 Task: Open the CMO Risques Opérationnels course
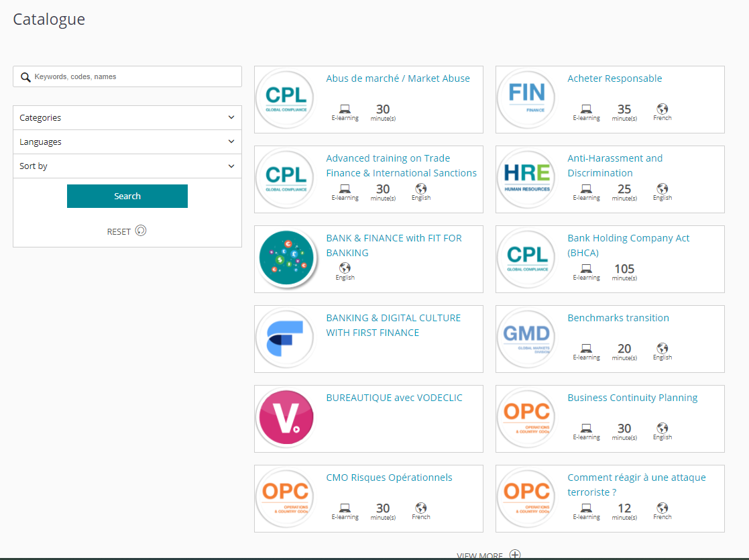coord(389,478)
